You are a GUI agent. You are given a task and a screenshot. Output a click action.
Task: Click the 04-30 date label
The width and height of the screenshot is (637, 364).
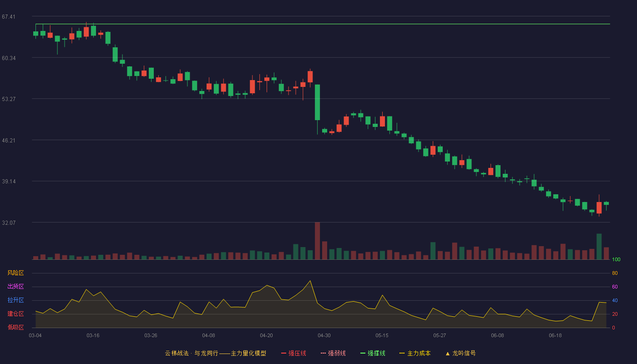(x=324, y=335)
